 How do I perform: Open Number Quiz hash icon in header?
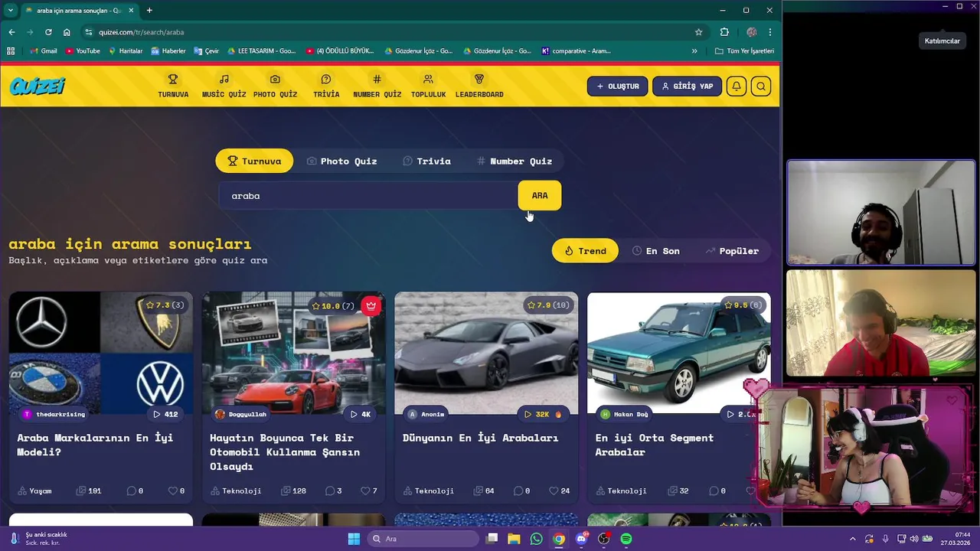(x=377, y=79)
